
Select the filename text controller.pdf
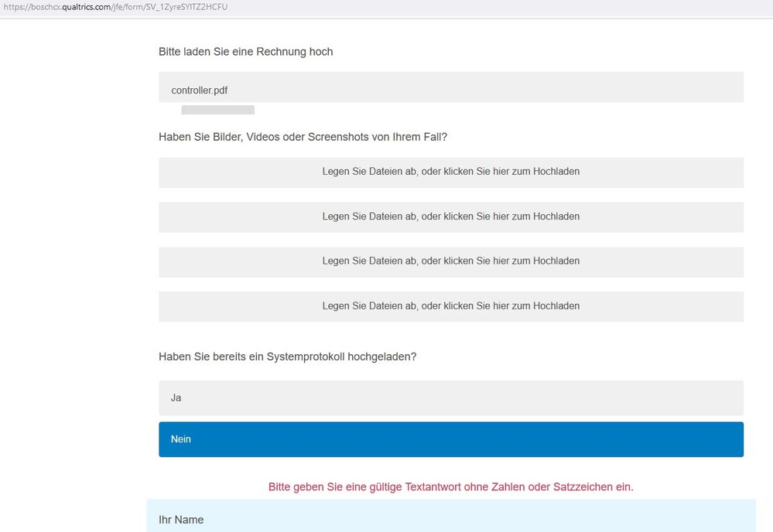click(198, 90)
